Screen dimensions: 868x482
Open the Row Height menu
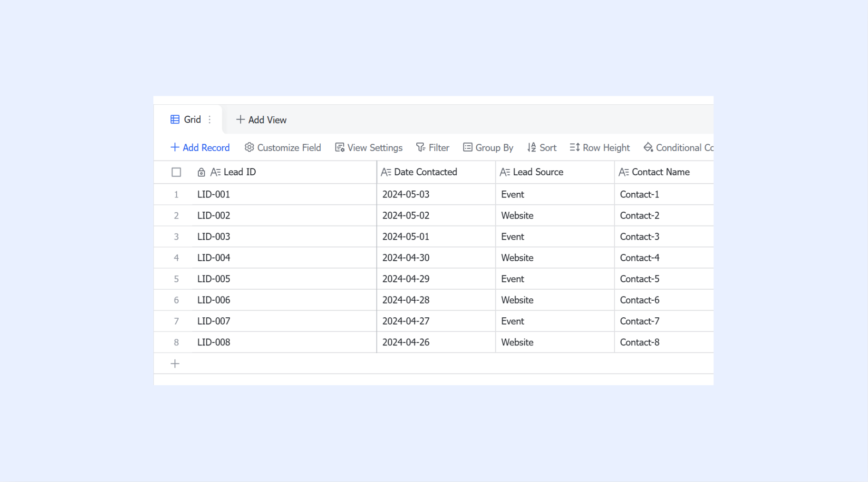pyautogui.click(x=599, y=148)
